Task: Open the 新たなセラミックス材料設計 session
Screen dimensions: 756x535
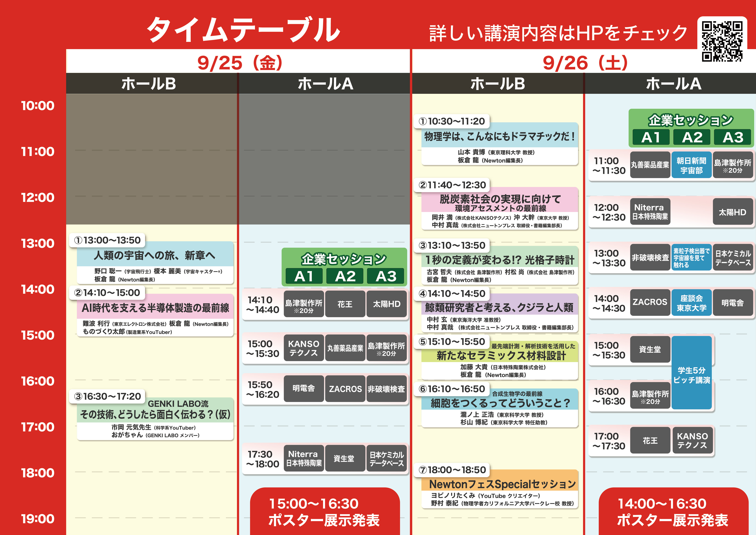Action: pyautogui.click(x=500, y=360)
